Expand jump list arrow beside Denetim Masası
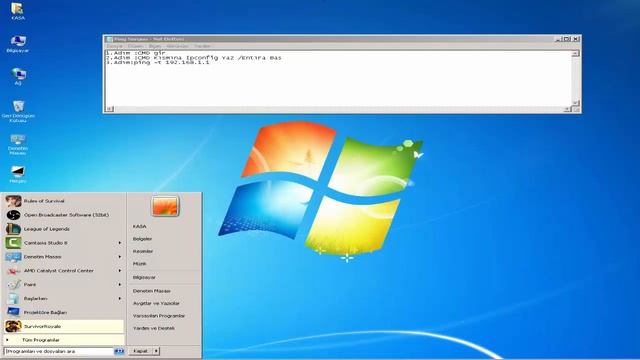 (x=120, y=257)
